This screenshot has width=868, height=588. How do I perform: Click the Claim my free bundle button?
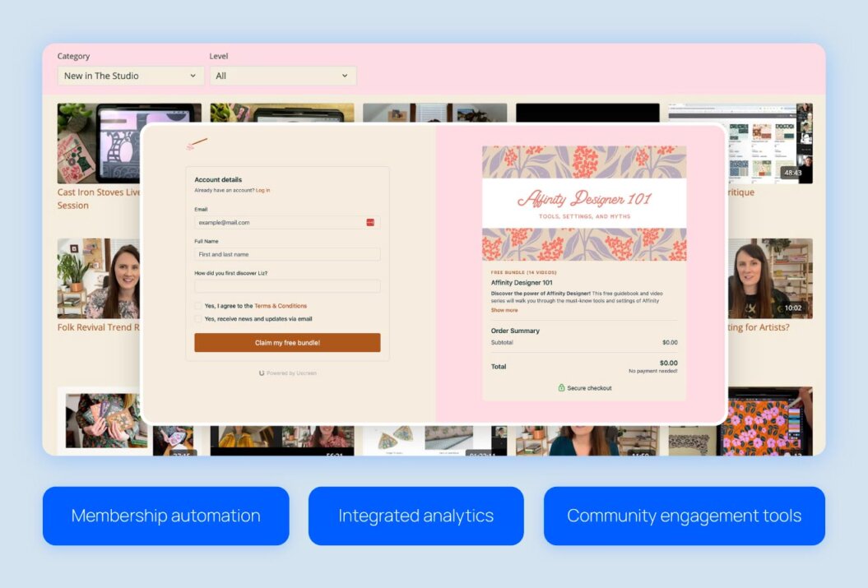coord(286,344)
